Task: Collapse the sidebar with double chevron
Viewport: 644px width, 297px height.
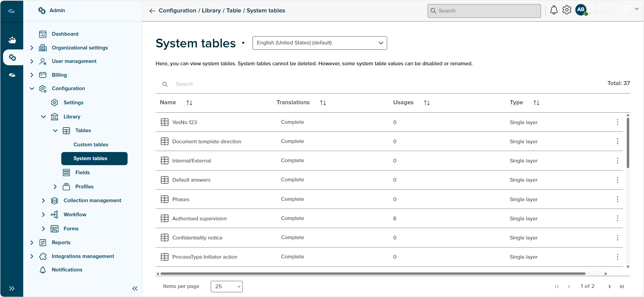Action: click(x=135, y=288)
